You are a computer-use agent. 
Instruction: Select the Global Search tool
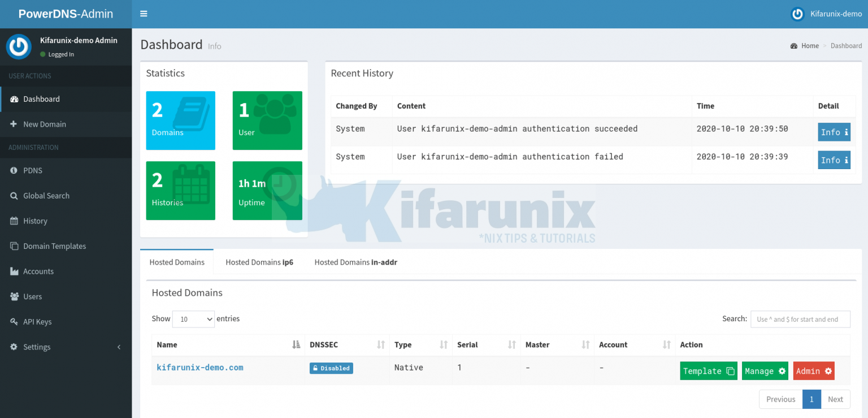[45, 195]
